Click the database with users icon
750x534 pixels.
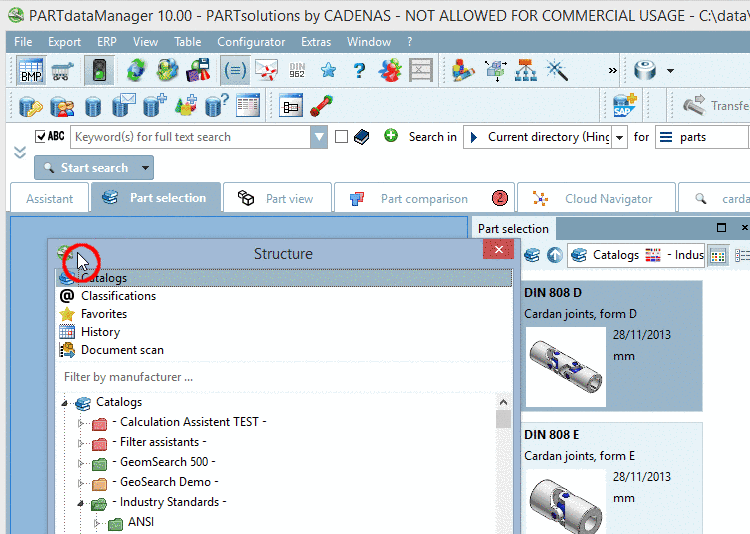click(x=62, y=106)
